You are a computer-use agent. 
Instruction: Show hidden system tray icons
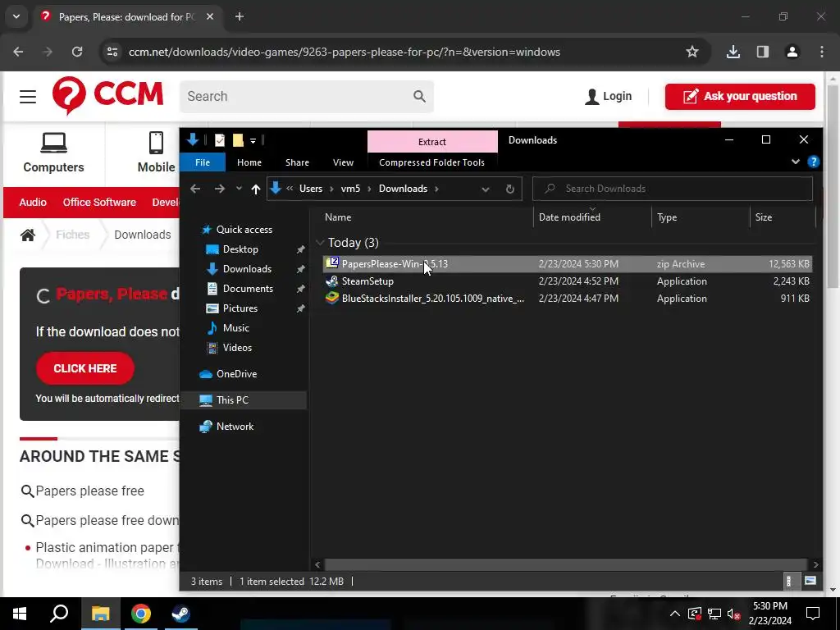(x=675, y=614)
